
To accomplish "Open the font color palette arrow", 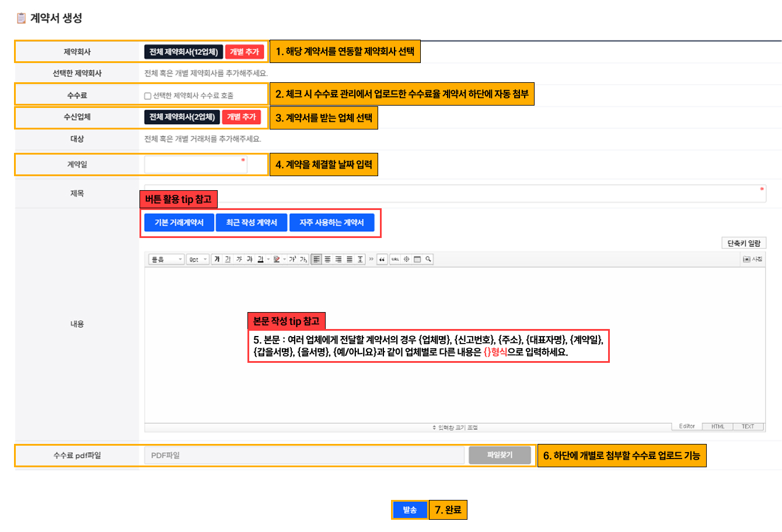I will [268, 259].
